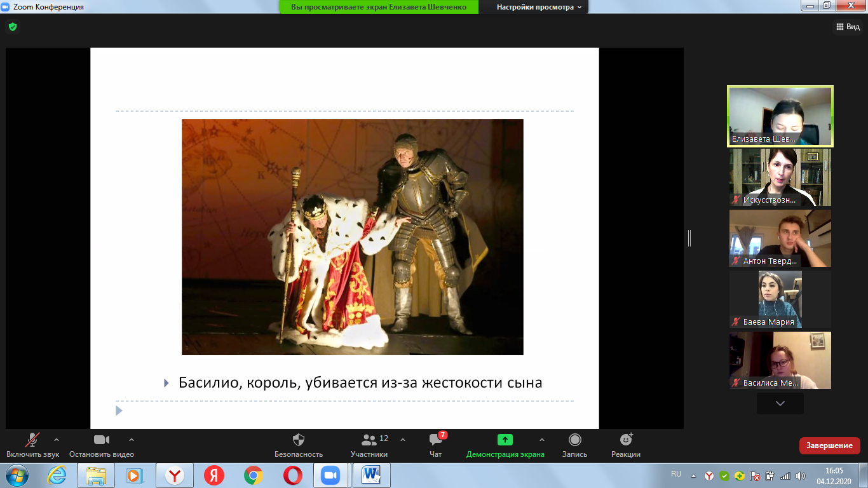868x488 pixels.
Task: Open share options arrow next to Демонстрация экрана
Action: point(542,440)
